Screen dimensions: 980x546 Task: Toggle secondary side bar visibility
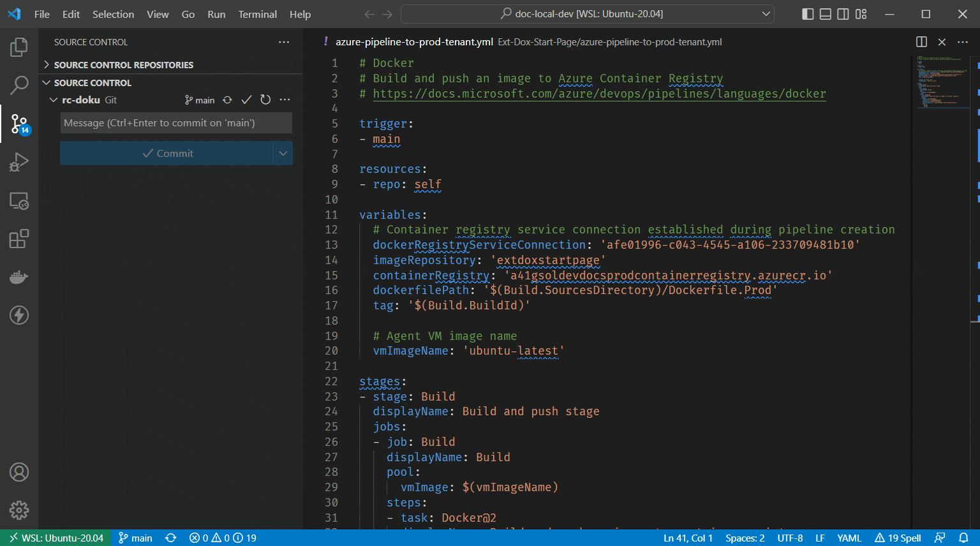coord(843,14)
